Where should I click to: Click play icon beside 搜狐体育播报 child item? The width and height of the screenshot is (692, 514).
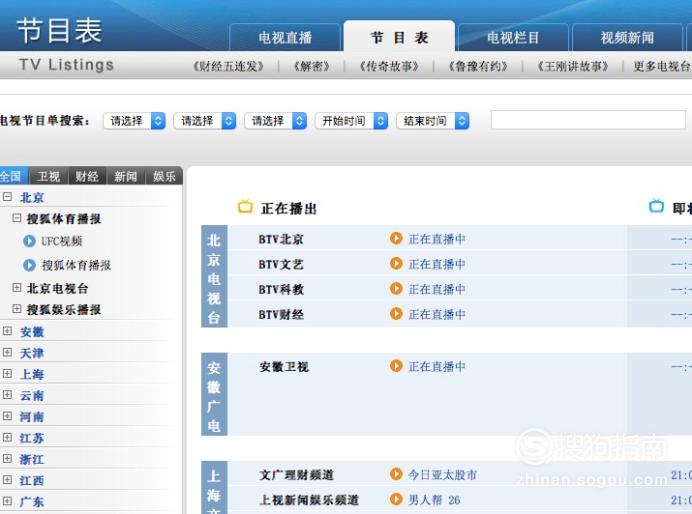coord(30,265)
